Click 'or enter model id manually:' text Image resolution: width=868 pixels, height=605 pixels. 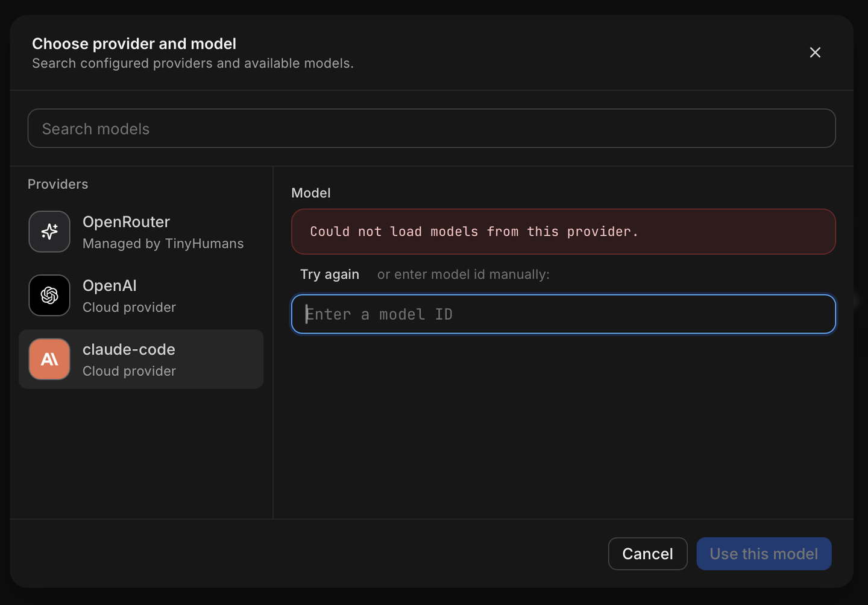click(x=464, y=274)
